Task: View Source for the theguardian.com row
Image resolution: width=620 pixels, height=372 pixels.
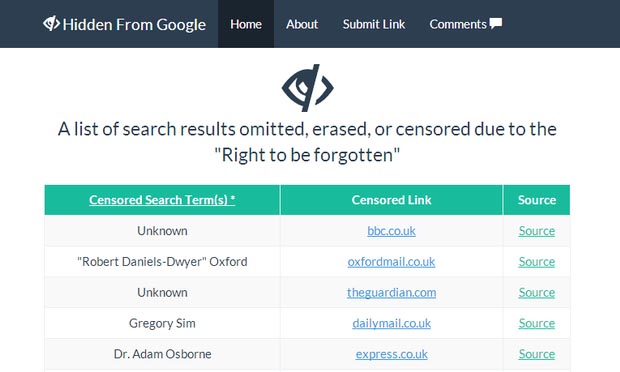Action: point(537,293)
